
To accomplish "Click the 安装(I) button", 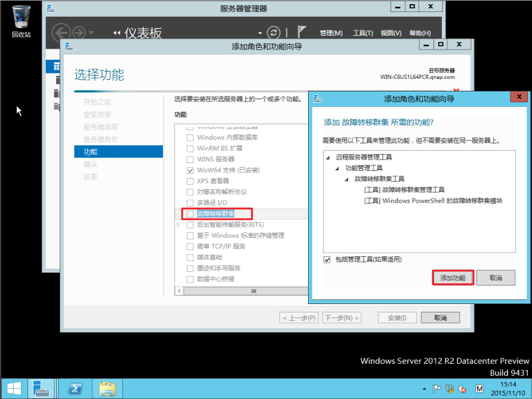I will point(397,318).
